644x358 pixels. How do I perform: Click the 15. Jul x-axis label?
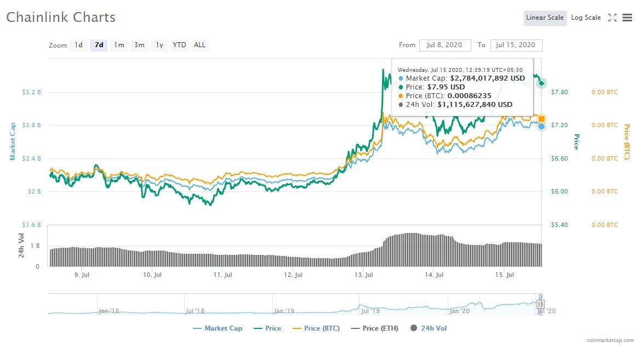tap(504, 275)
